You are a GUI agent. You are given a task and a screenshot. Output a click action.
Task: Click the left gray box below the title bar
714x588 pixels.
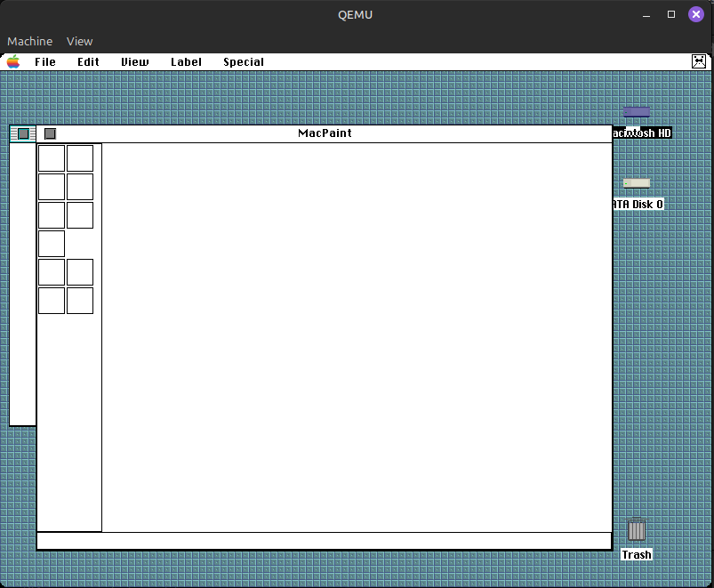[21, 133]
